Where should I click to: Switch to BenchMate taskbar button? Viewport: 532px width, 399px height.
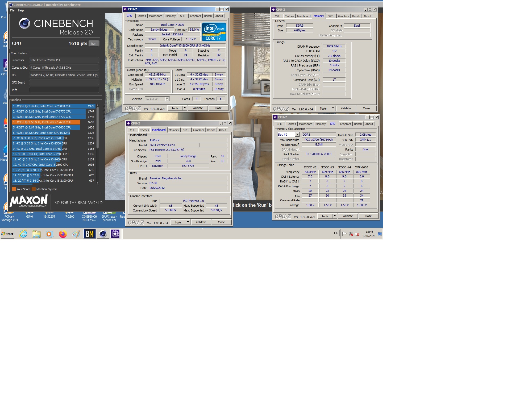(90, 234)
